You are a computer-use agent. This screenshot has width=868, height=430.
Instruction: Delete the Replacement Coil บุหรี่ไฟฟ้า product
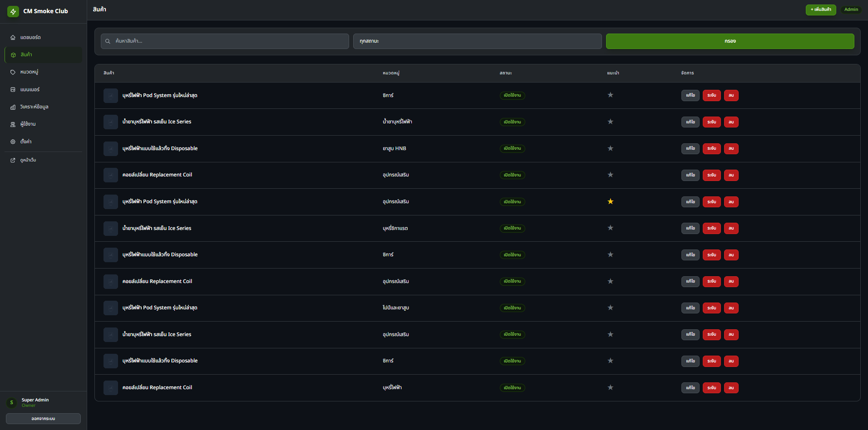[731, 388]
